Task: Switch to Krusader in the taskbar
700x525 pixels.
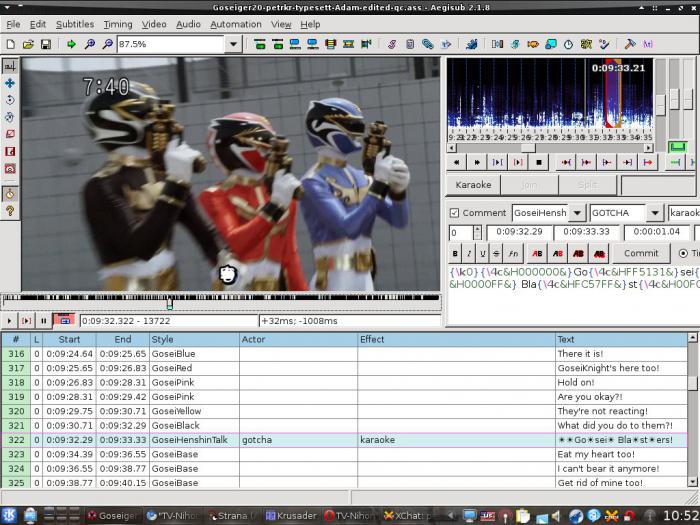Action: 291,516
